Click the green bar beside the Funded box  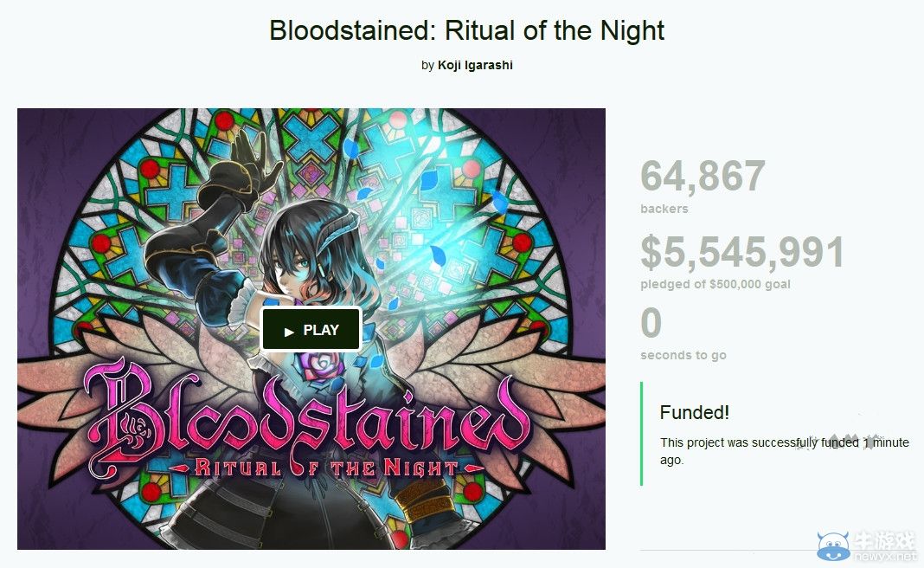coord(641,434)
